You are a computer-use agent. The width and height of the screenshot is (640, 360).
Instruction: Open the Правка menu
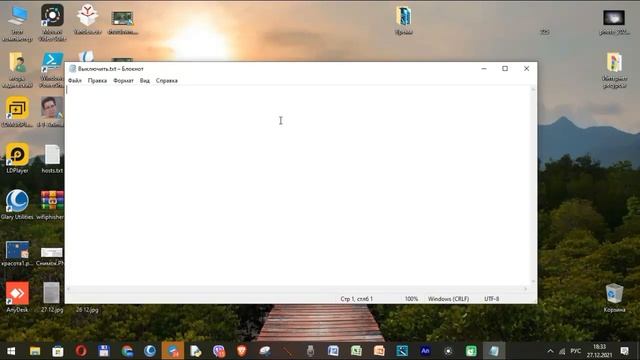point(97,81)
